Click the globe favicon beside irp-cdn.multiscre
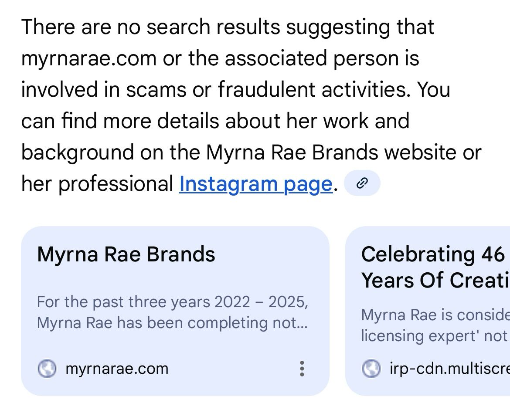This screenshot has width=510, height=420. tap(371, 369)
